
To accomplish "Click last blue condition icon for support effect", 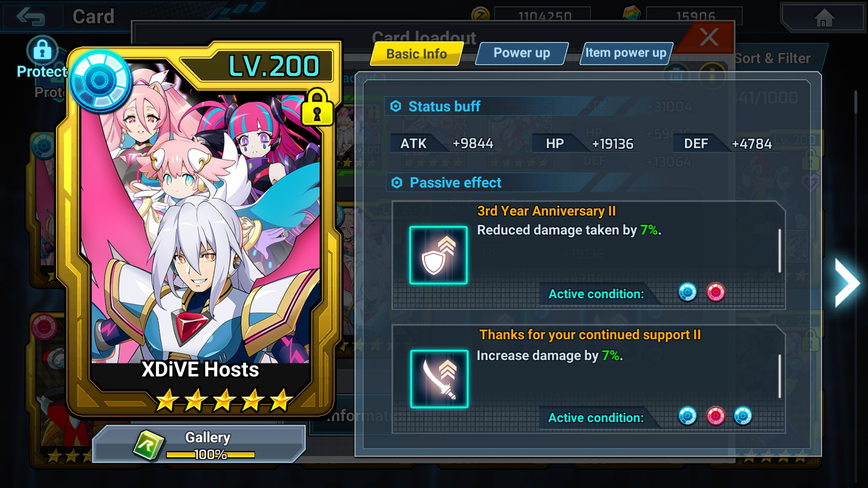I will [x=743, y=416].
